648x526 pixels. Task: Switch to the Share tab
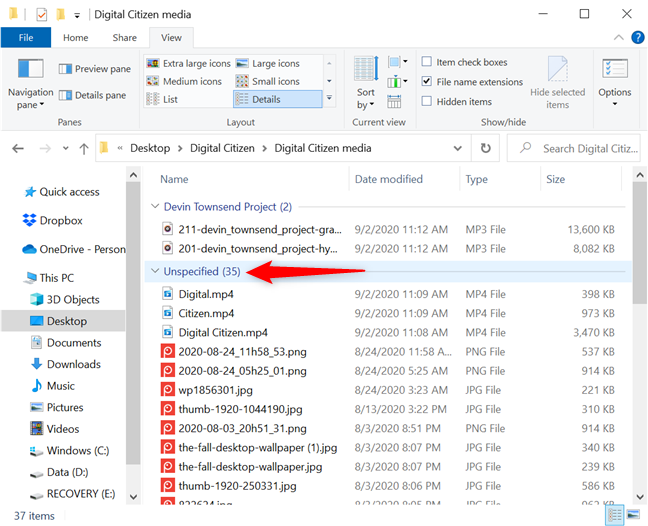(124, 38)
